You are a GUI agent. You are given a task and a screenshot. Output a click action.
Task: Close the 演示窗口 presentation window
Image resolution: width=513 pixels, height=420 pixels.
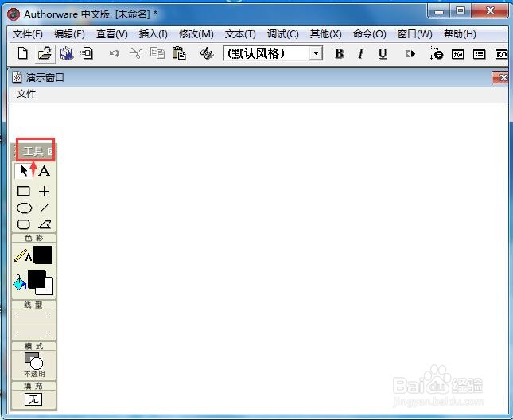coord(500,77)
